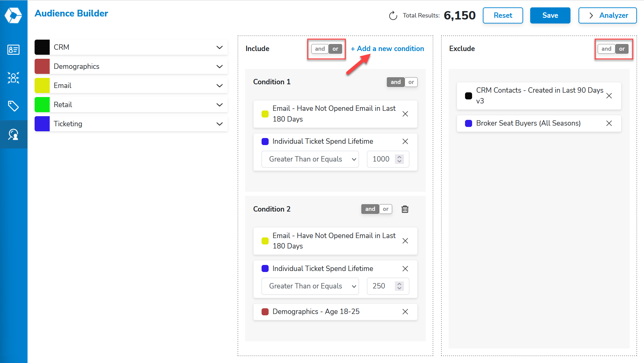Click Add a new condition link

coord(387,49)
